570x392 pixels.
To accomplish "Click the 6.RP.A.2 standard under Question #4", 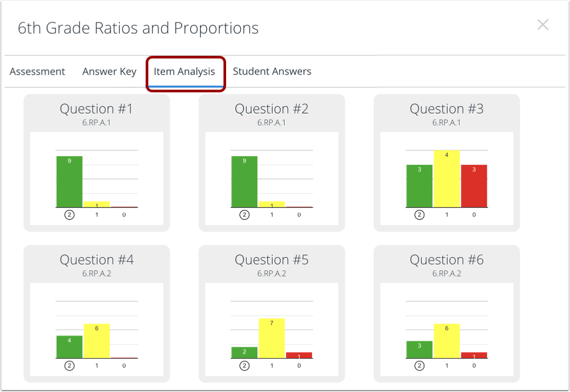I will [x=96, y=273].
